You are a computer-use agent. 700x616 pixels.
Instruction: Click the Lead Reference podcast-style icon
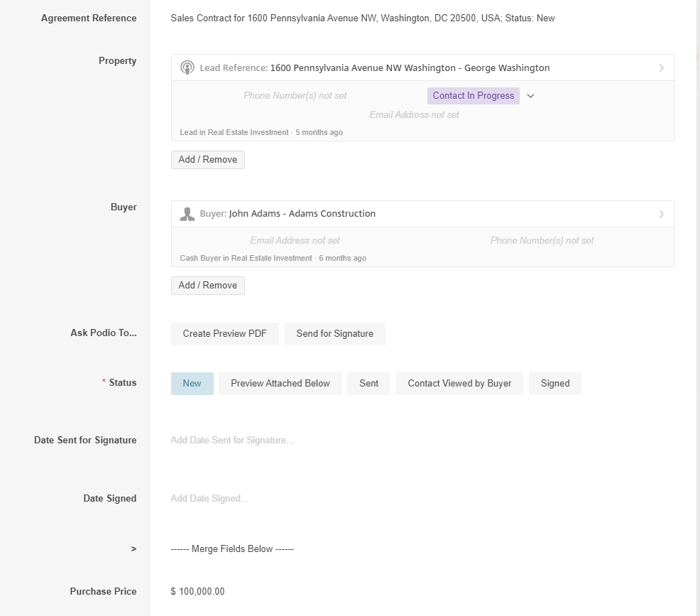(187, 68)
